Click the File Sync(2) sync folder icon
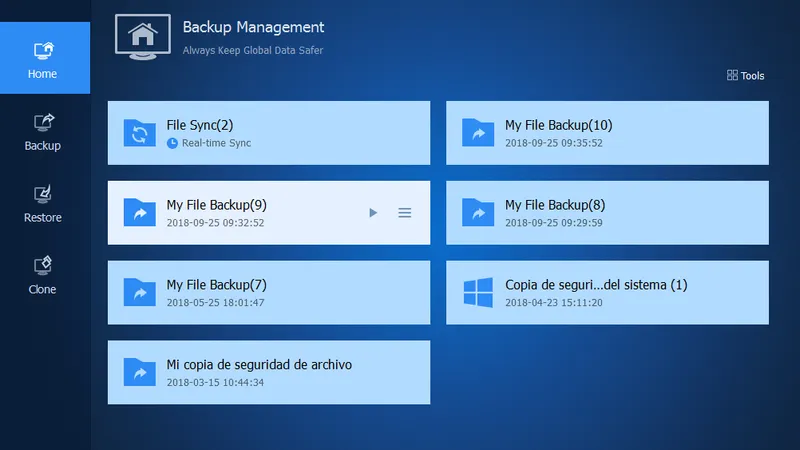The image size is (800, 450). point(138,133)
